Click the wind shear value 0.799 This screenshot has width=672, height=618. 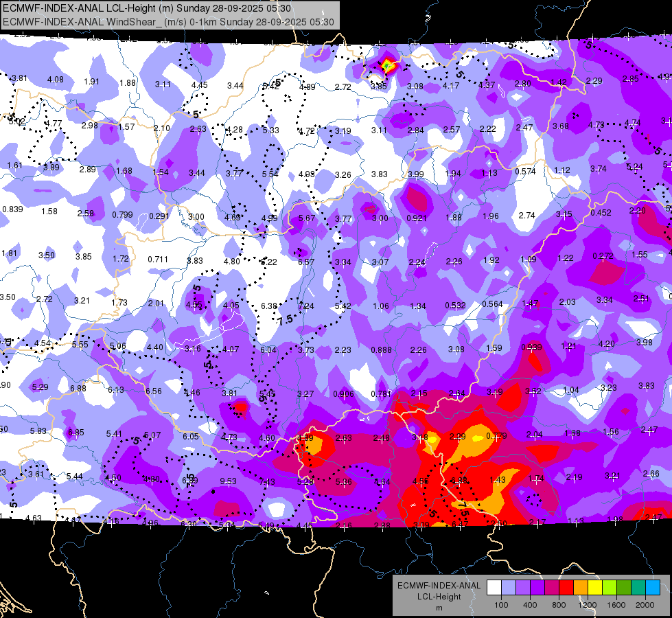(x=123, y=214)
